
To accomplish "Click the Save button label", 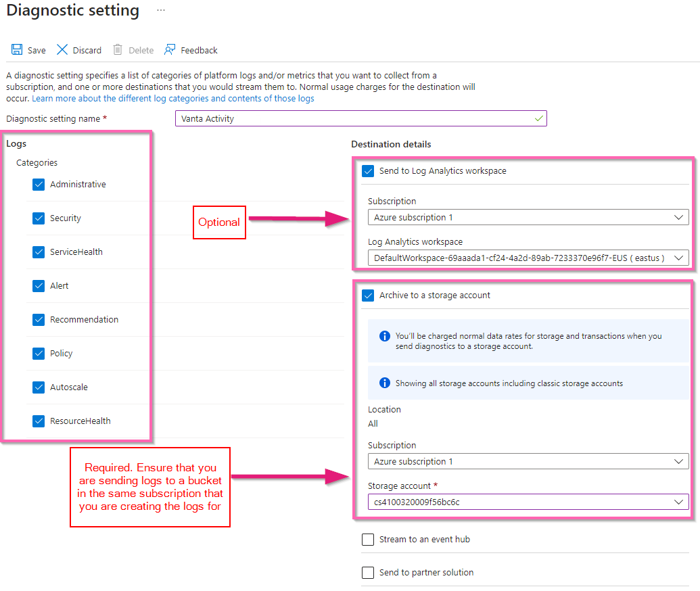I will click(37, 51).
